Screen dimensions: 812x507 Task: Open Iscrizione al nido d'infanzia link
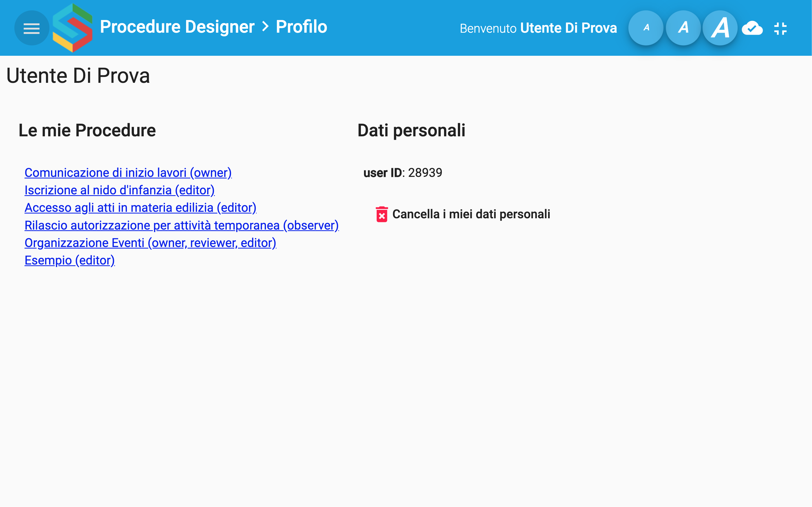click(x=120, y=190)
